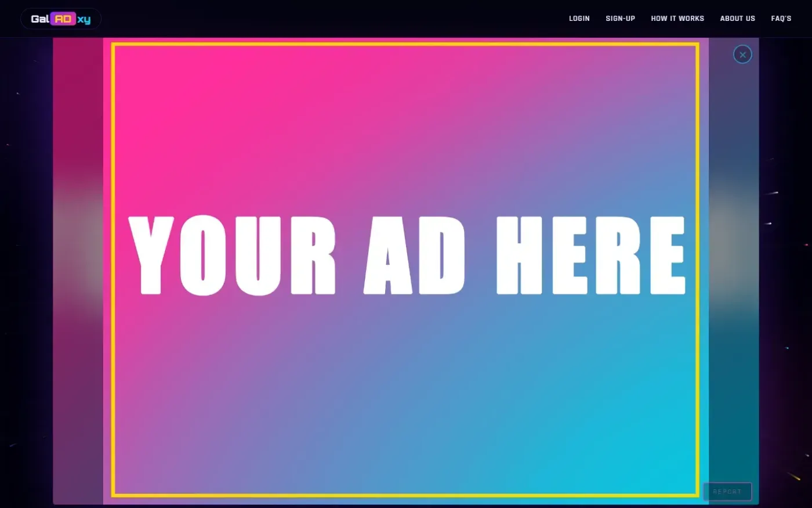Click the GalADxy logo

pos(61,19)
